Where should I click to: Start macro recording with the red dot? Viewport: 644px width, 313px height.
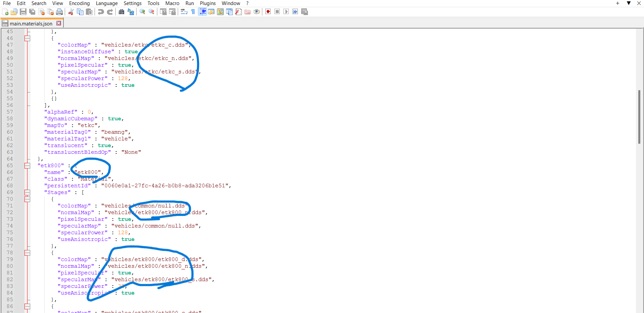coord(268,12)
